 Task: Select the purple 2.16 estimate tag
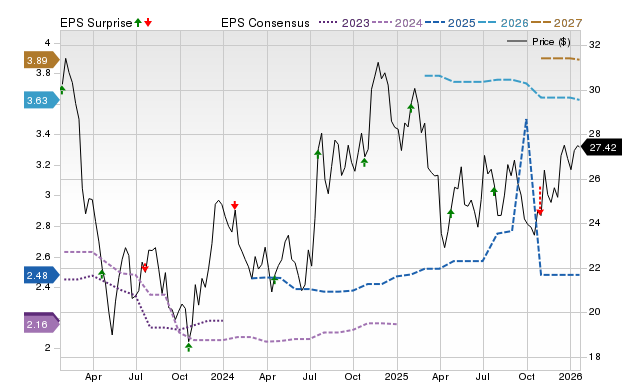coord(42,323)
